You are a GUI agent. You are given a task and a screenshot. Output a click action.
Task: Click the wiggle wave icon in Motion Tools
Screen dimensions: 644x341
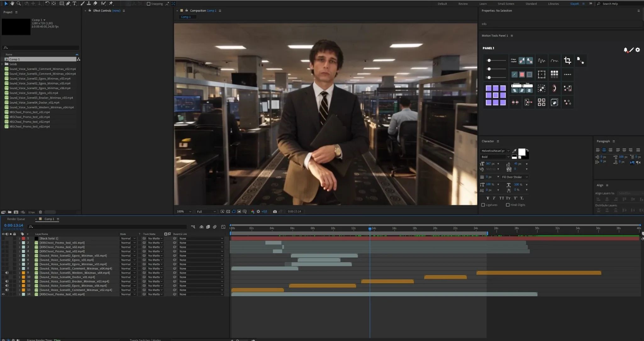(541, 61)
